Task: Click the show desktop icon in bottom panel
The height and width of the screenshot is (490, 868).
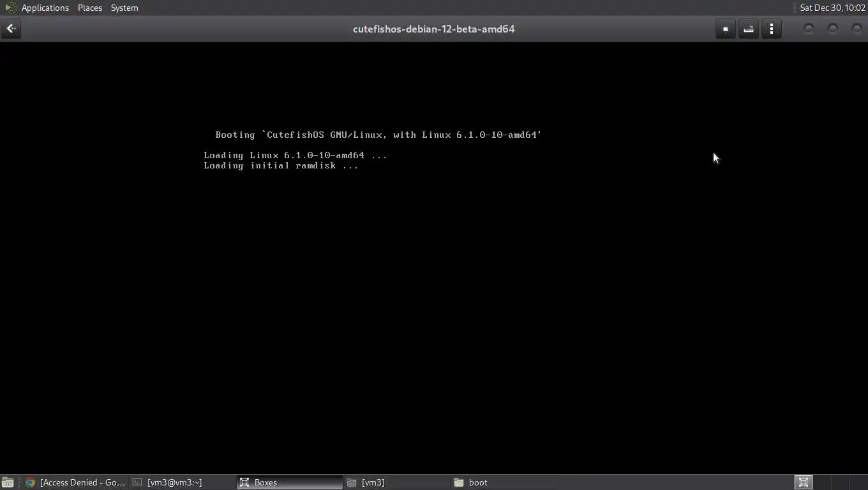Action: point(8,482)
